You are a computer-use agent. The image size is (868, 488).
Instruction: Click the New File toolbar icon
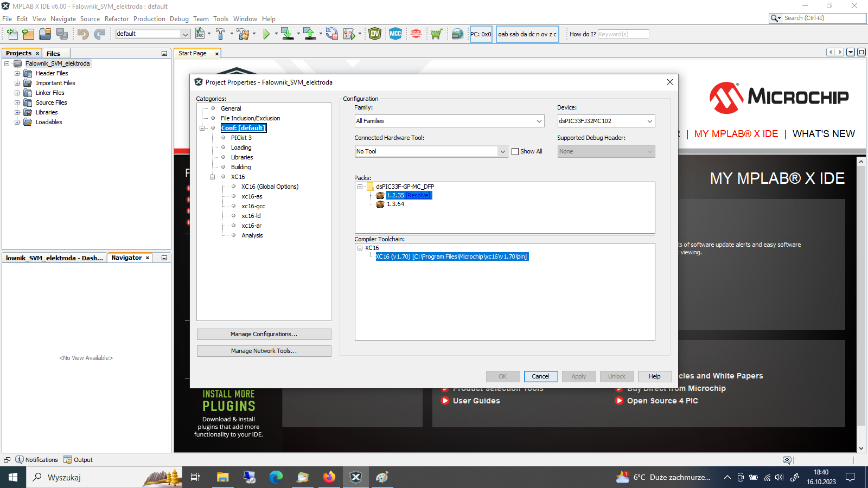[x=12, y=34]
